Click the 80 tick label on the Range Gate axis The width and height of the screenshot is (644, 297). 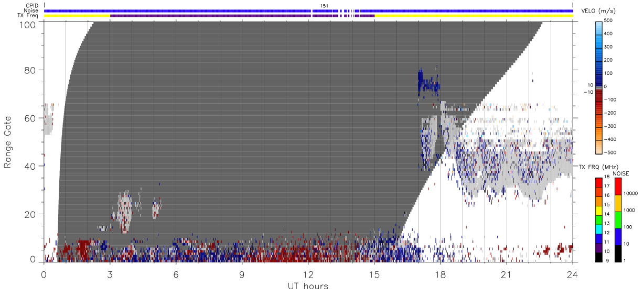[30, 70]
